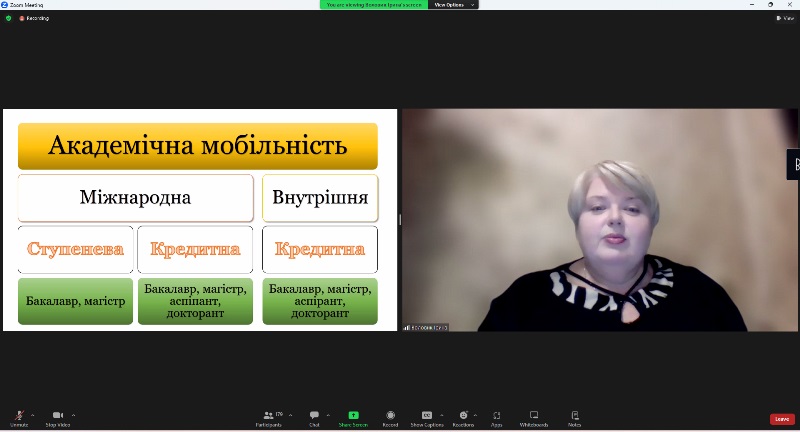Click the Ступенева box on slide
800x432 pixels.
point(76,249)
